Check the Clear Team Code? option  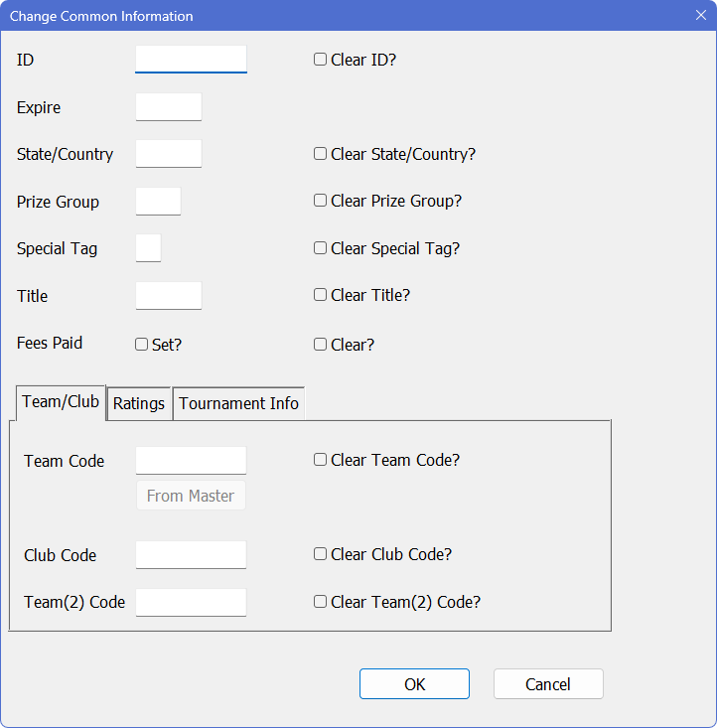(321, 460)
